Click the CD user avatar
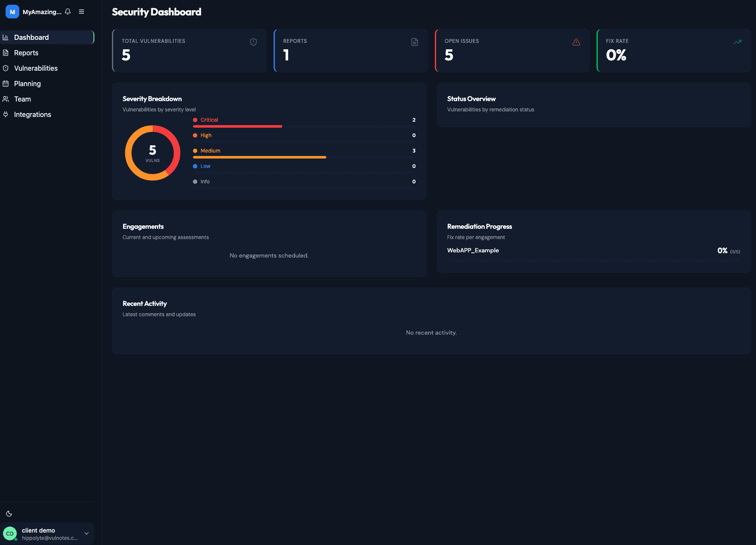Screen dimensions: 756x545 click(10, 534)
